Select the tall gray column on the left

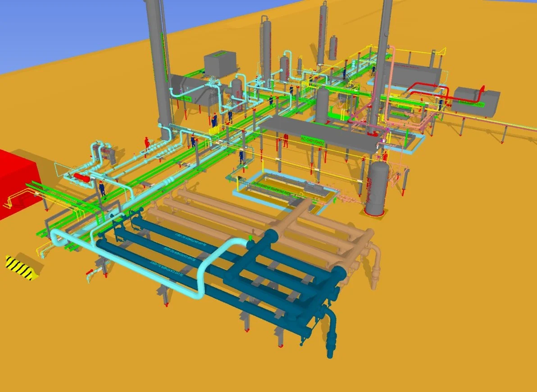tap(159, 68)
